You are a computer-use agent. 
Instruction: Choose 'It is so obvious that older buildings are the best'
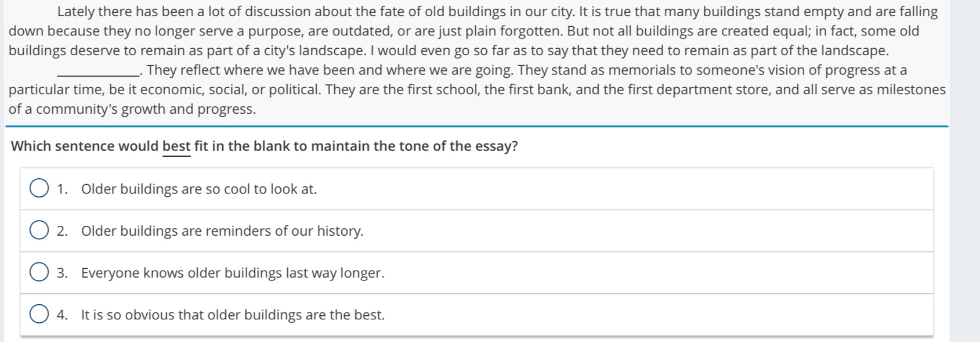[x=233, y=315]
